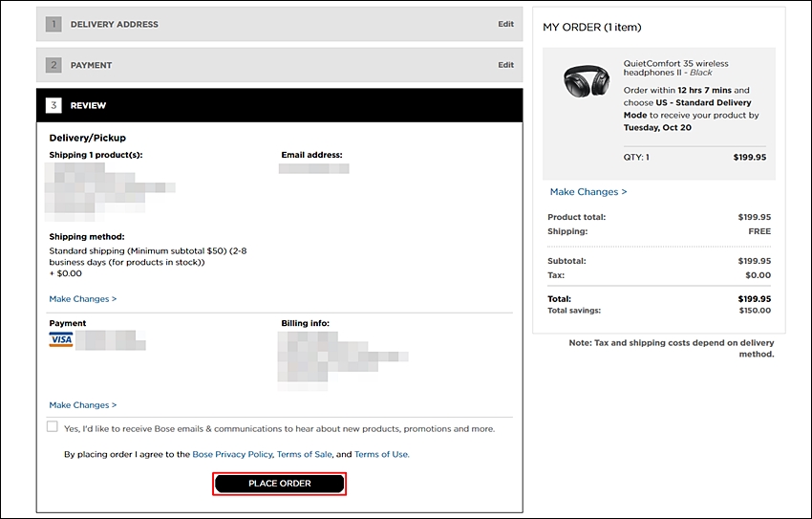Click the Email address label

[x=311, y=155]
